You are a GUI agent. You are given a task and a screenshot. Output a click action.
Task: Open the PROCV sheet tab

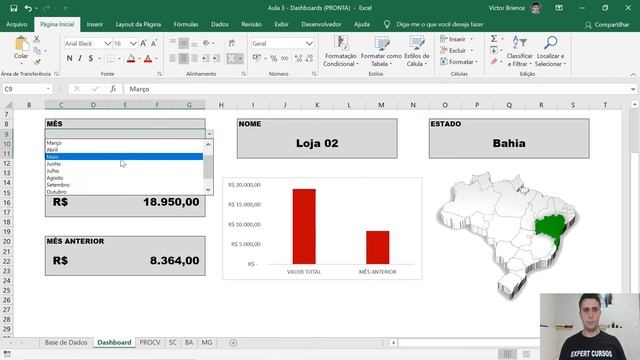click(x=150, y=342)
